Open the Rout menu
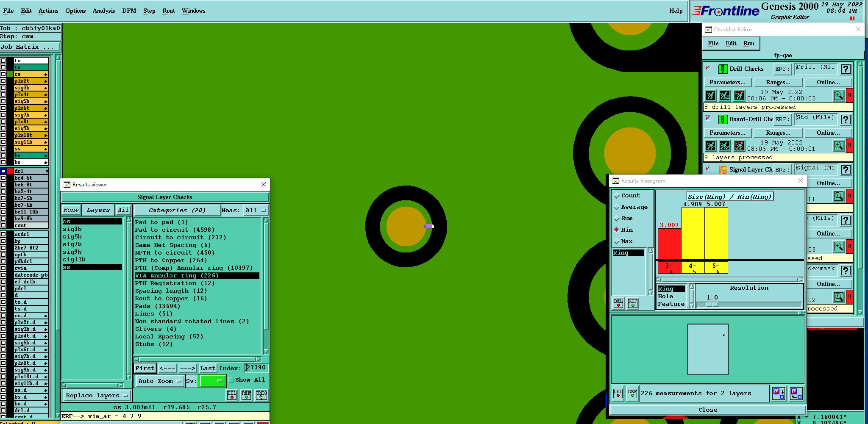Image resolution: width=868 pixels, height=424 pixels. (169, 11)
